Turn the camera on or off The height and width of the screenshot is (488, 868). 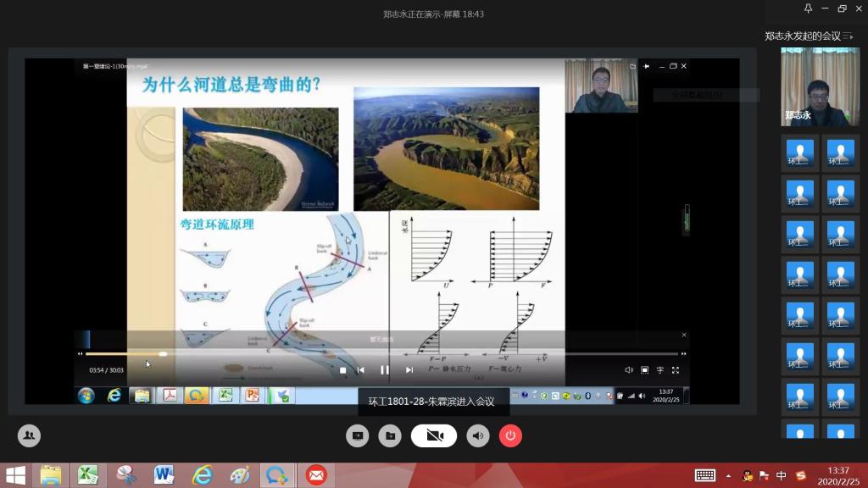click(x=434, y=435)
